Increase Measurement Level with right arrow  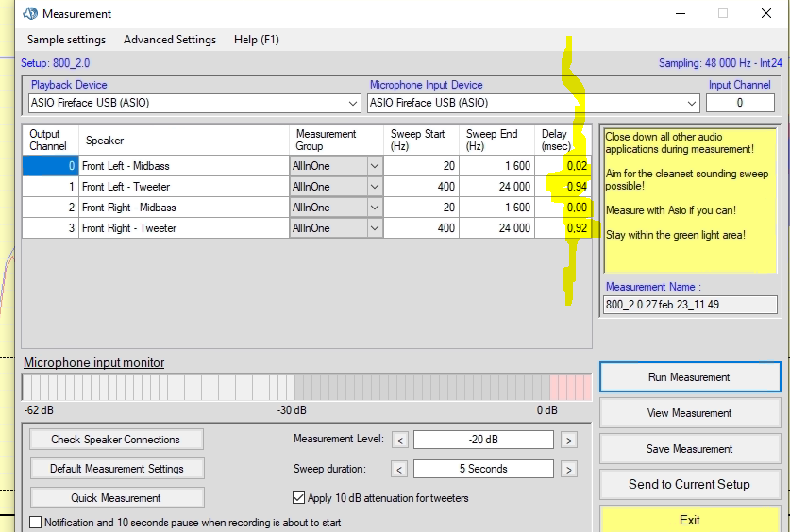(568, 440)
